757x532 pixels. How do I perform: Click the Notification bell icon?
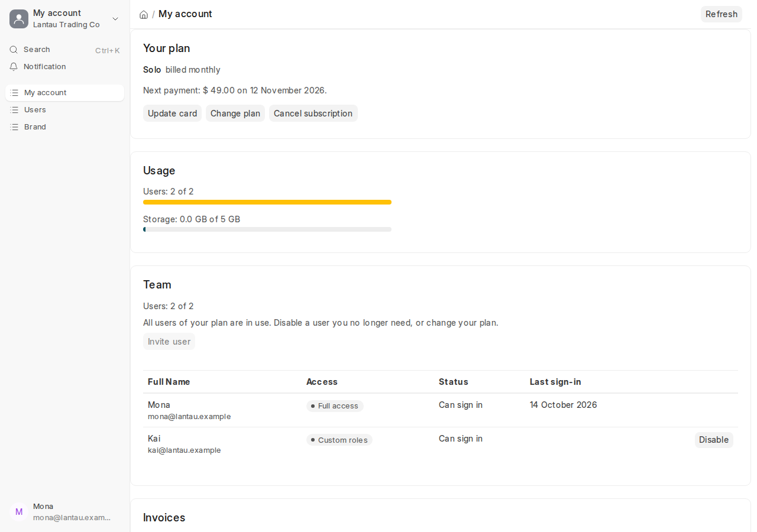pos(14,67)
